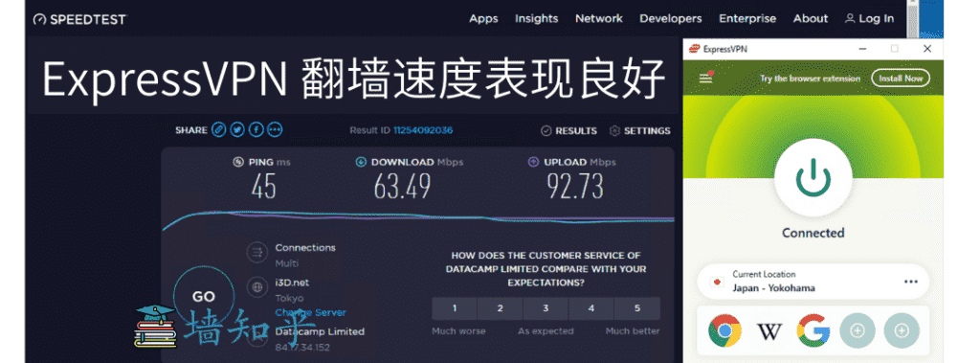This screenshot has height=363, width=980.
Task: Copy share link icon
Action: (218, 130)
